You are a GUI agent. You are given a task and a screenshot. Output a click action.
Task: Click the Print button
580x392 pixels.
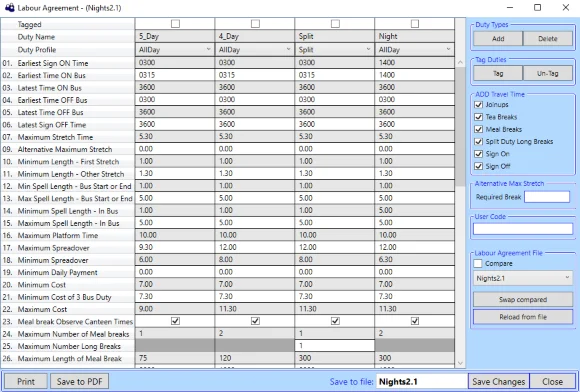coord(26,381)
